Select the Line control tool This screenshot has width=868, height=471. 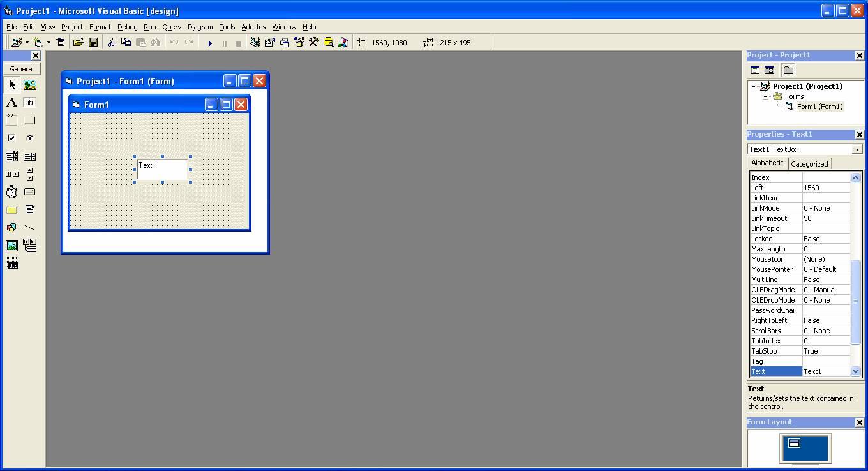[29, 228]
